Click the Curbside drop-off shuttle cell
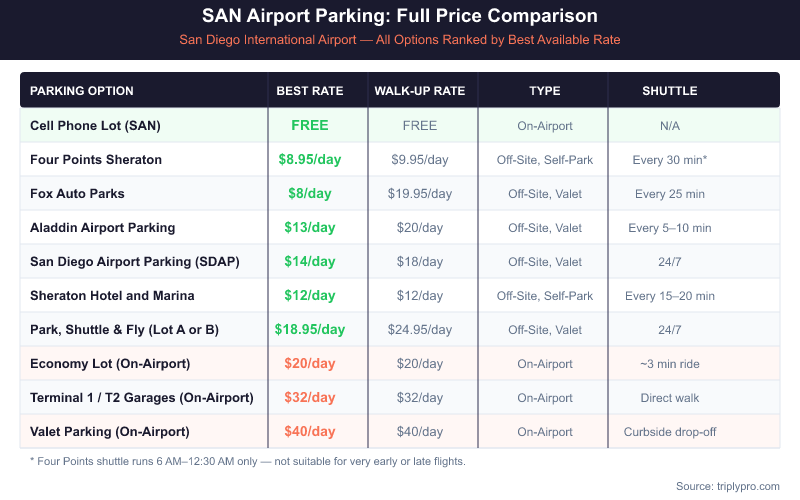 pos(670,432)
